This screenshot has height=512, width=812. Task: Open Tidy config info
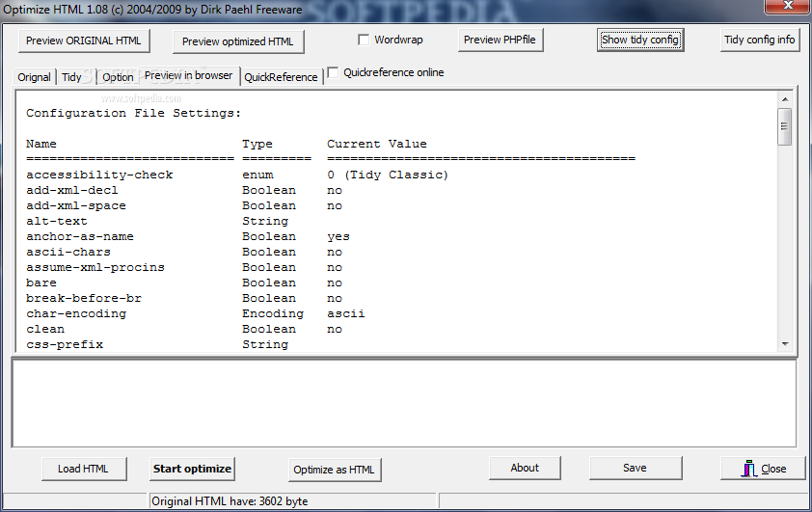click(760, 40)
